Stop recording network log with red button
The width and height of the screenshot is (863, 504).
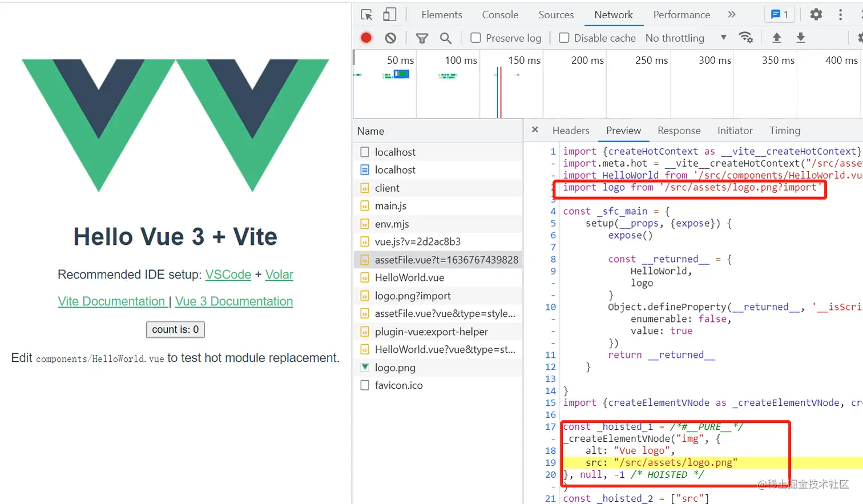366,38
